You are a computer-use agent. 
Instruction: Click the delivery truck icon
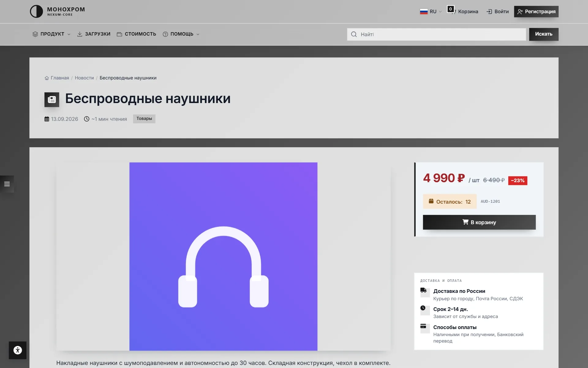423,290
